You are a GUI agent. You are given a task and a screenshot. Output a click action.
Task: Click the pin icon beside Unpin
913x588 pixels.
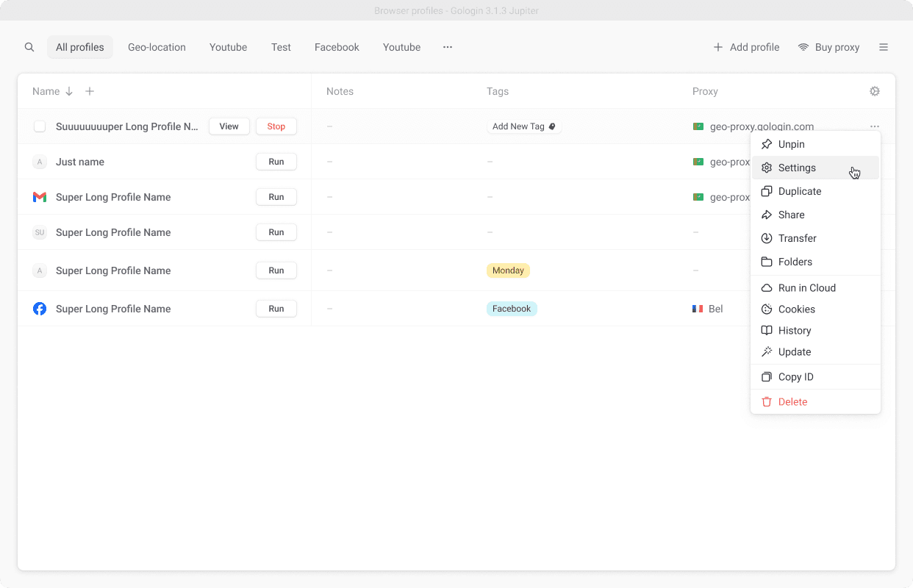point(767,144)
